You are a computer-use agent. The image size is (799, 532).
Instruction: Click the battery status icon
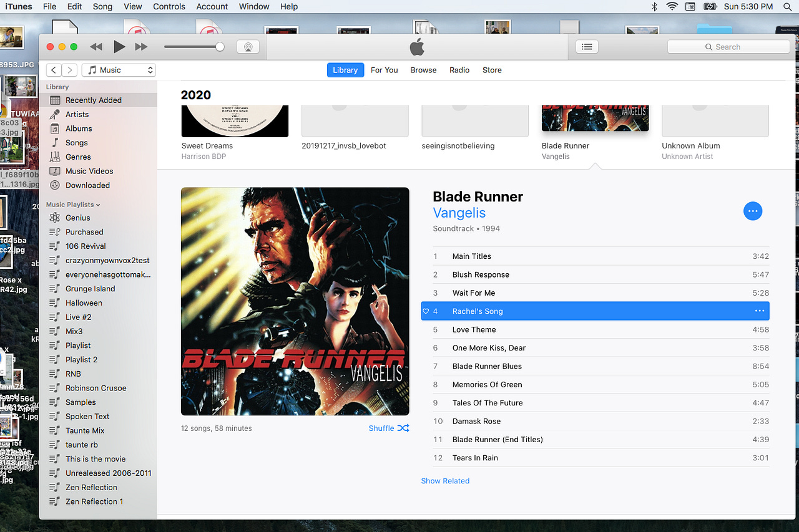(710, 7)
